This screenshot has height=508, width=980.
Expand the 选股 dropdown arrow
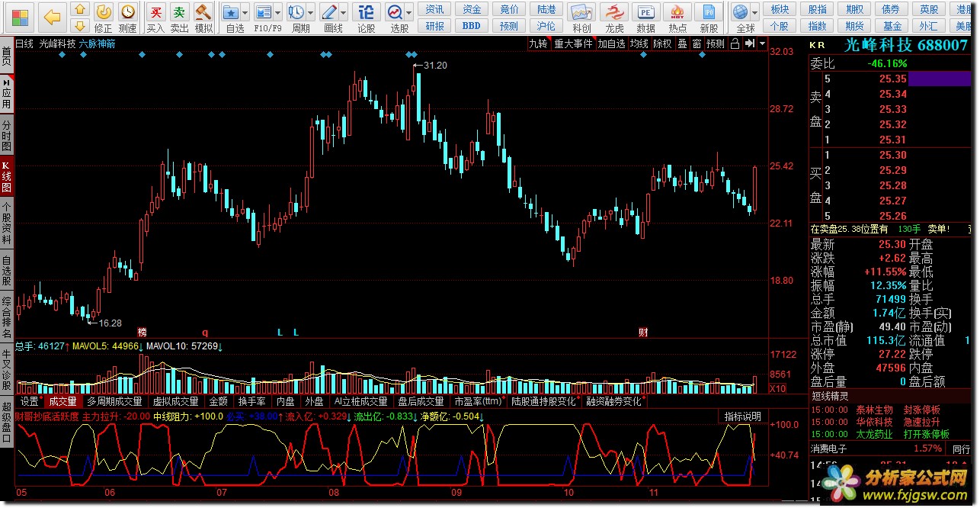(x=409, y=12)
